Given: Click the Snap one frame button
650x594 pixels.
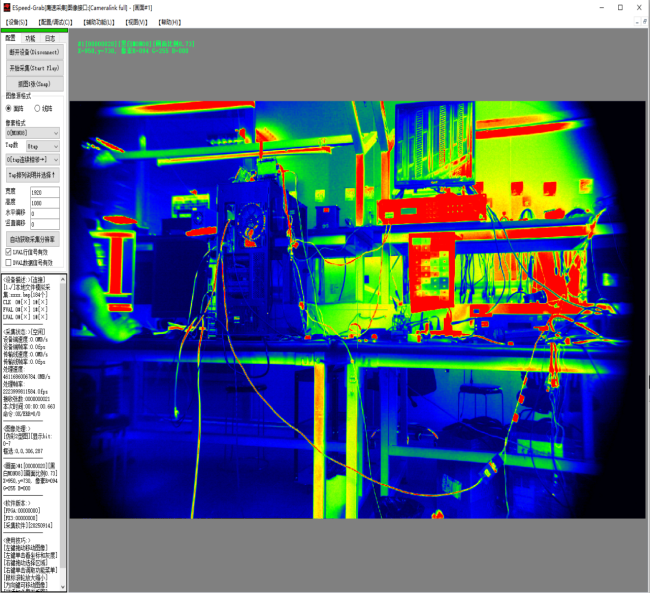Looking at the screenshot, I should coord(35,84).
